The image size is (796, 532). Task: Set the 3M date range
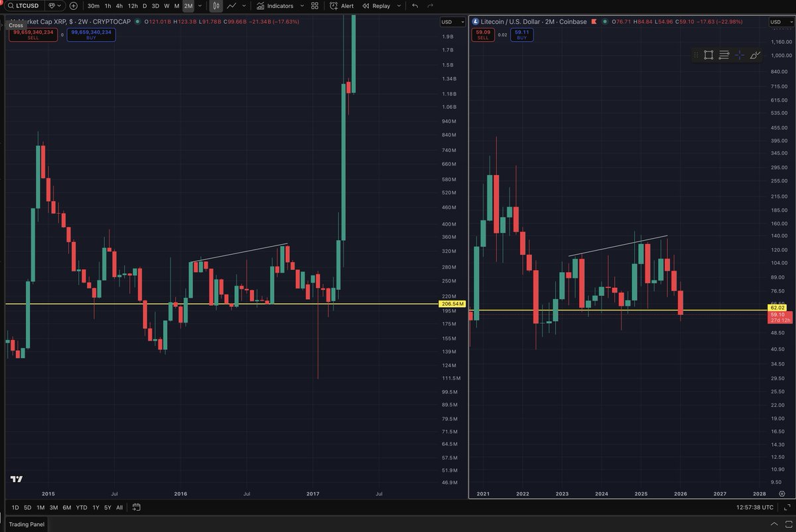click(54, 507)
